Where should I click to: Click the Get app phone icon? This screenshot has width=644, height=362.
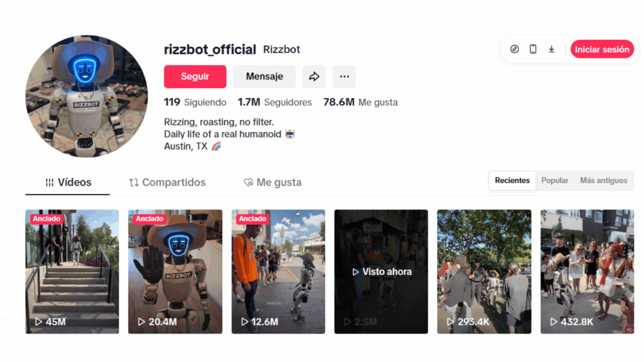pyautogui.click(x=532, y=49)
